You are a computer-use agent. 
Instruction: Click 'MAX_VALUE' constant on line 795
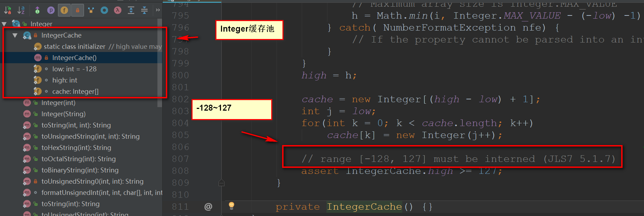point(532,16)
